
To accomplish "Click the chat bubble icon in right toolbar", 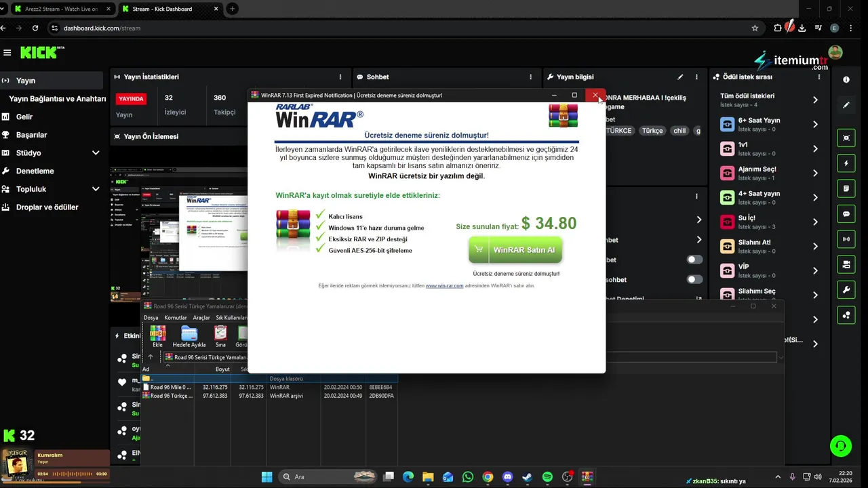I will [x=846, y=214].
